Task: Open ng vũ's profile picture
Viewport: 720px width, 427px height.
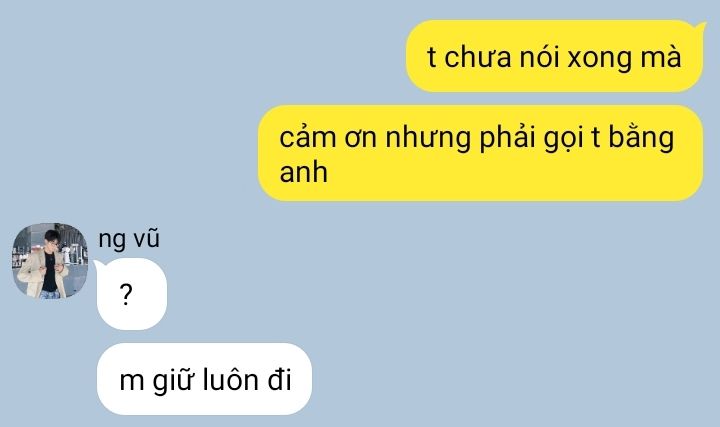Action: point(50,261)
